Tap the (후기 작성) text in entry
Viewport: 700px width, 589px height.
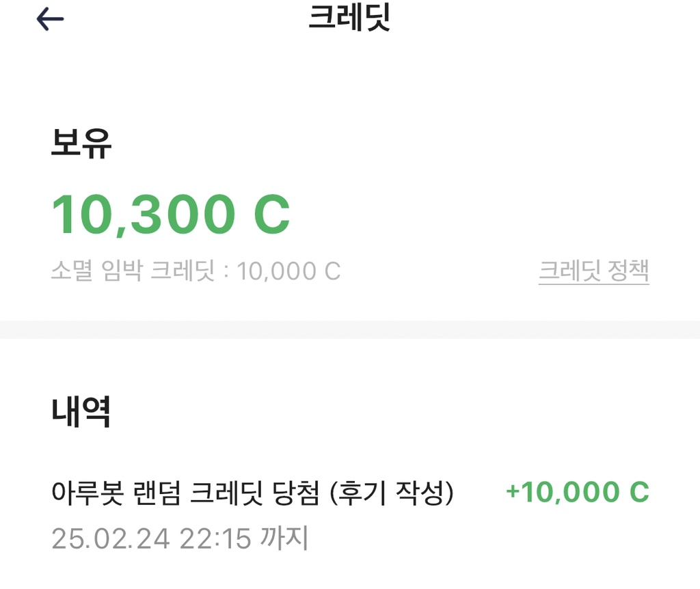[391, 493]
